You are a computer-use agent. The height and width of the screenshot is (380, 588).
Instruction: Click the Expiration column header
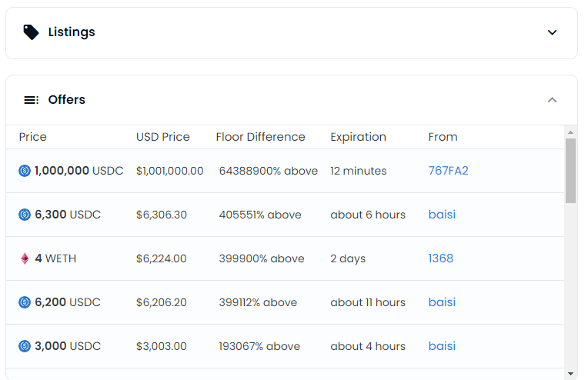pos(358,137)
